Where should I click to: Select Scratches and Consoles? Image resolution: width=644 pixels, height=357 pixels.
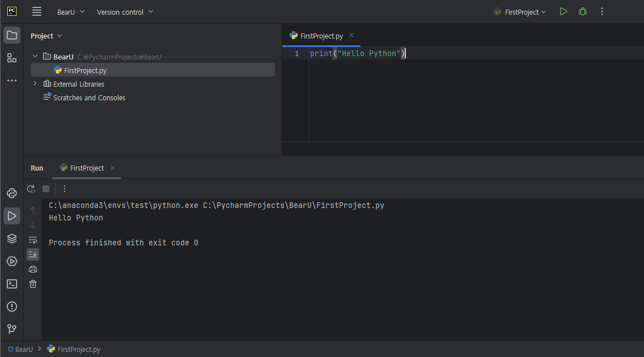click(84, 97)
